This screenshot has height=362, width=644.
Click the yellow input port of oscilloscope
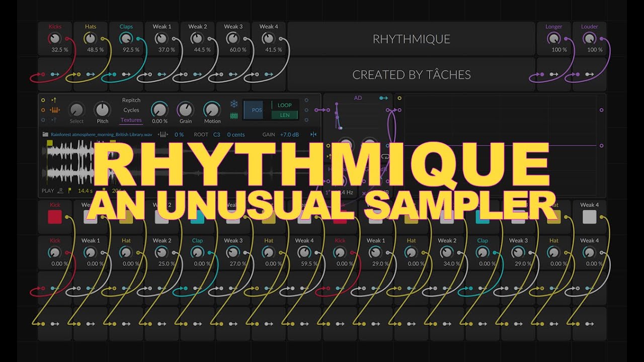click(399, 98)
